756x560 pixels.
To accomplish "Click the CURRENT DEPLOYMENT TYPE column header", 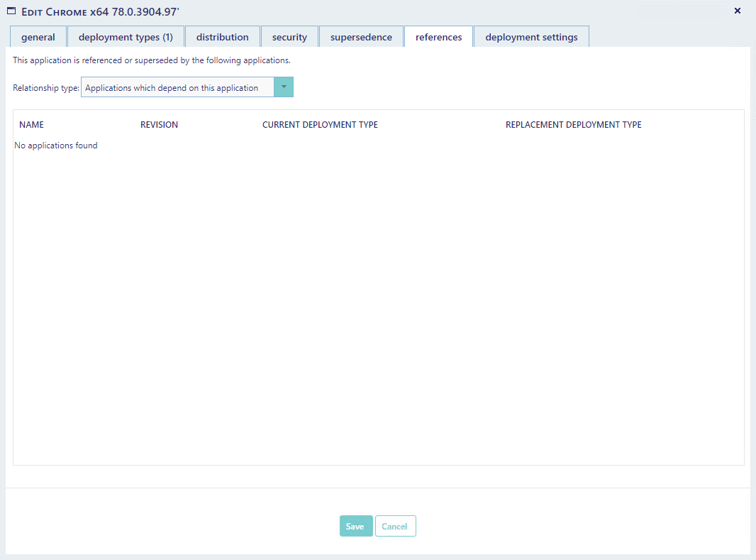I will (x=320, y=125).
